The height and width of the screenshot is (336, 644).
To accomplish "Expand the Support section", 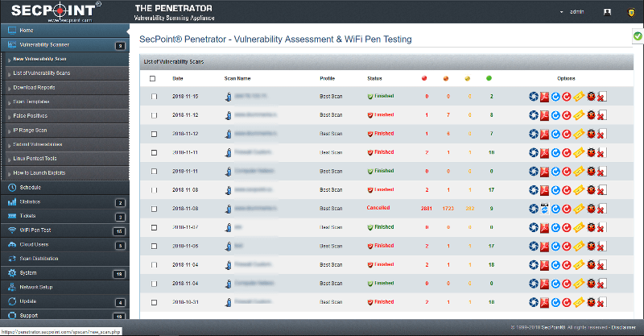I will (x=65, y=314).
